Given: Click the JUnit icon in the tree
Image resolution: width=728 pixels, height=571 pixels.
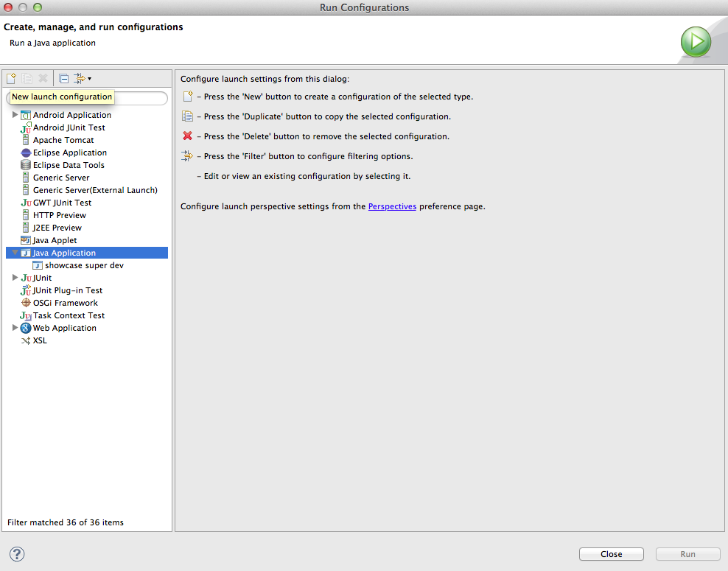Looking at the screenshot, I should coord(26,278).
